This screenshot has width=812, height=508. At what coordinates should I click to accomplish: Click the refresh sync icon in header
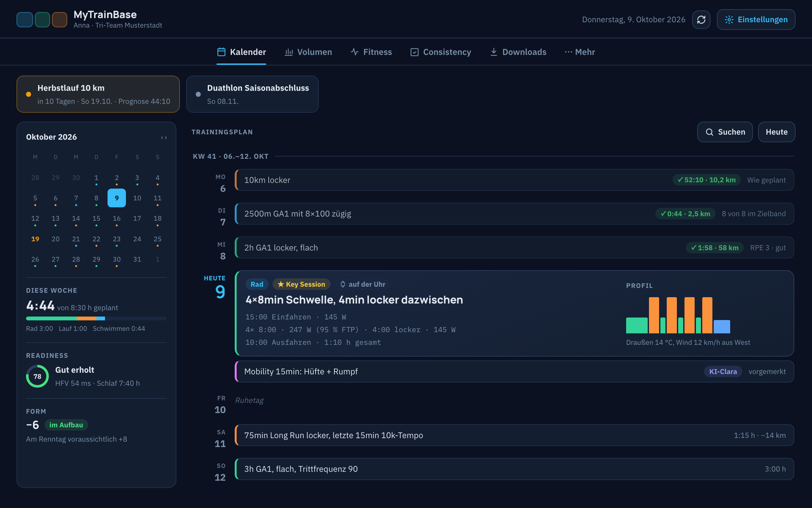(x=701, y=19)
